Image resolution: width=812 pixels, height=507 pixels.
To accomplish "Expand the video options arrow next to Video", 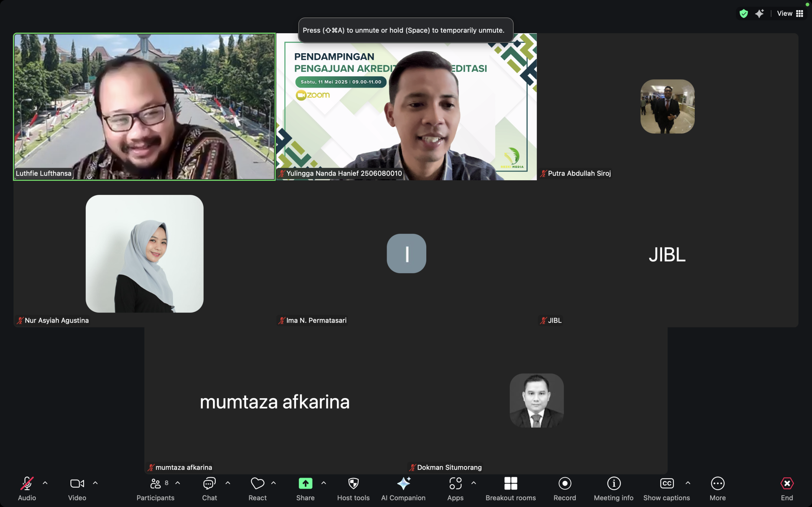I will coord(95,483).
